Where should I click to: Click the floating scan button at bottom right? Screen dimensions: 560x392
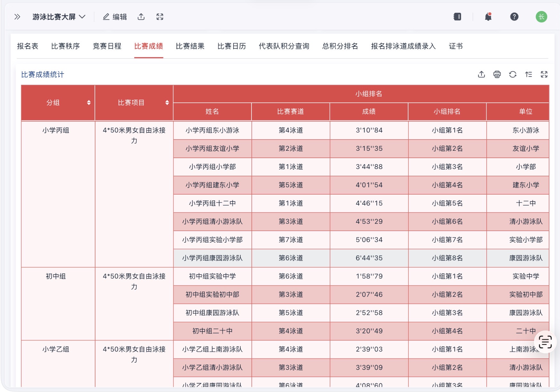(545, 341)
